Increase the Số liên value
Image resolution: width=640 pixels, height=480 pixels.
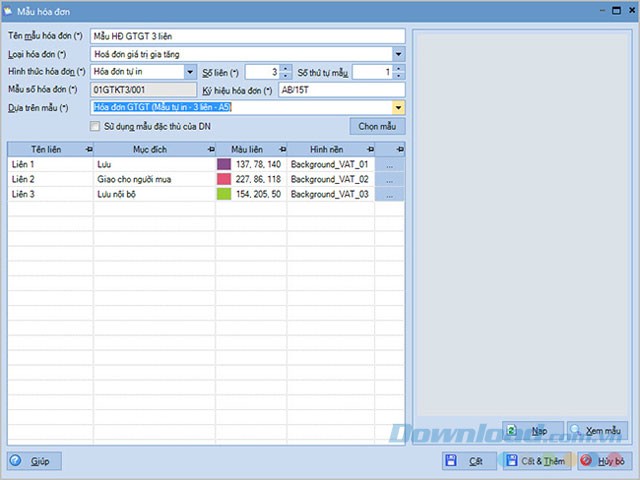coord(285,68)
